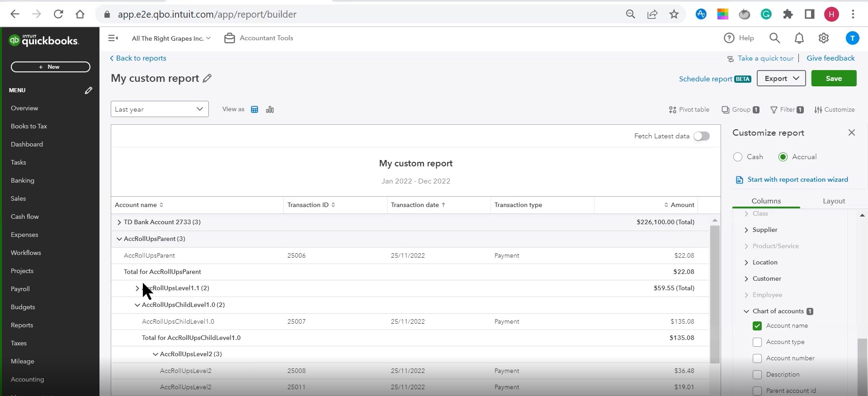This screenshot has height=396, width=868.
Task: Open Accountant Tools briefcase icon
Action: pos(230,38)
